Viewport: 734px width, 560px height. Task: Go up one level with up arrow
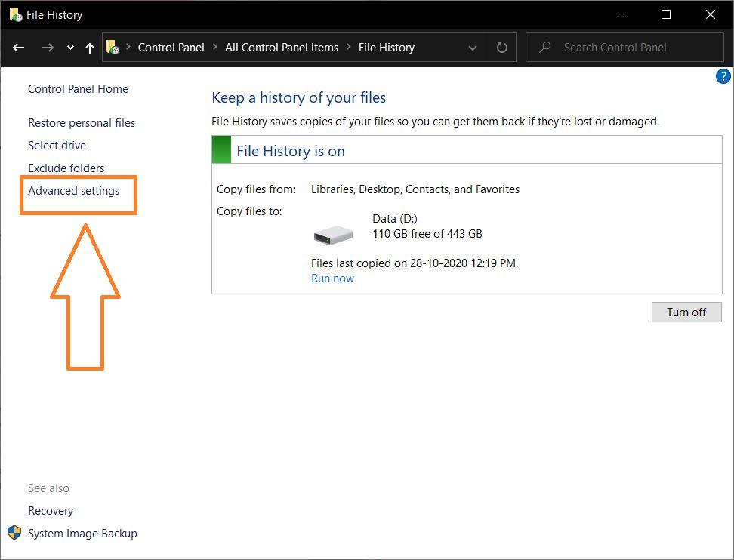coord(90,48)
